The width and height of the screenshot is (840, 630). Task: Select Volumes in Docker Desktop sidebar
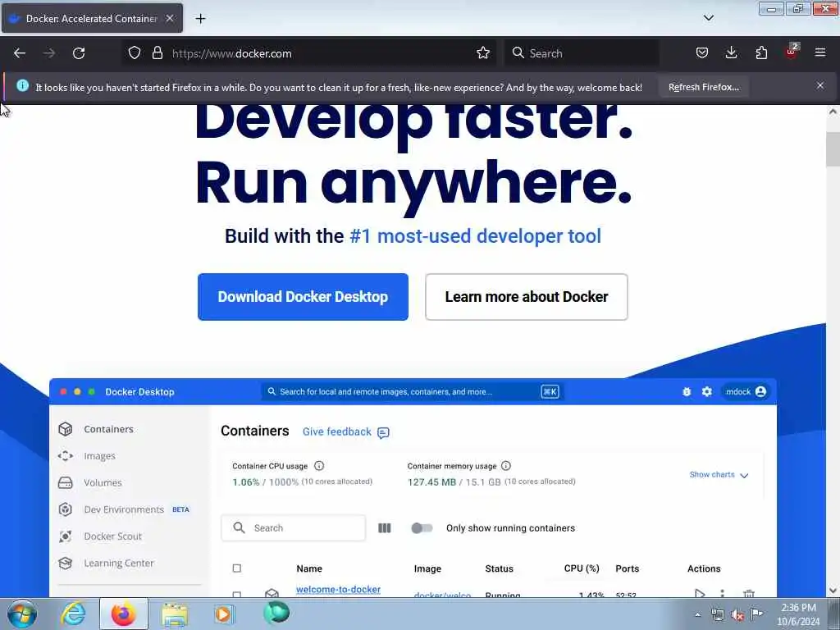coord(103,482)
